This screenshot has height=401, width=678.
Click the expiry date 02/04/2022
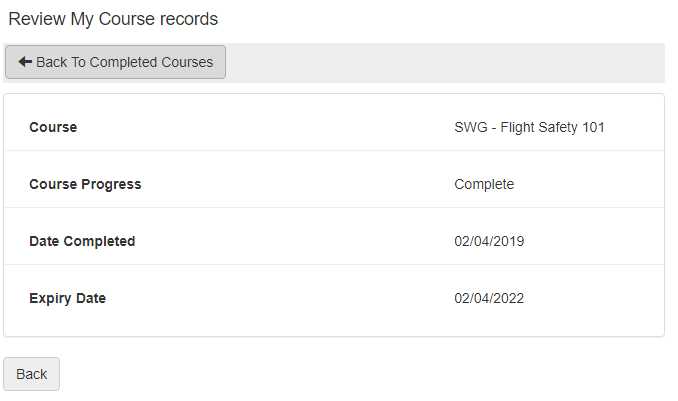click(489, 298)
